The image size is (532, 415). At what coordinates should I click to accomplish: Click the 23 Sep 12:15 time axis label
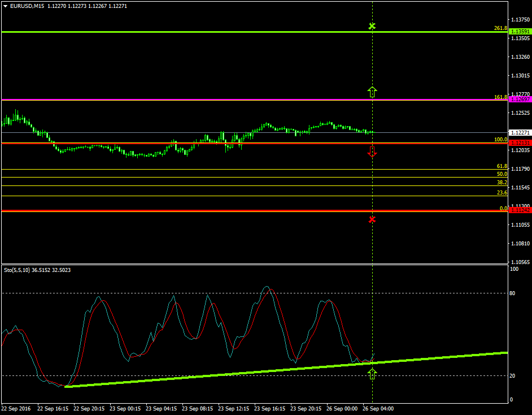pyautogui.click(x=234, y=408)
